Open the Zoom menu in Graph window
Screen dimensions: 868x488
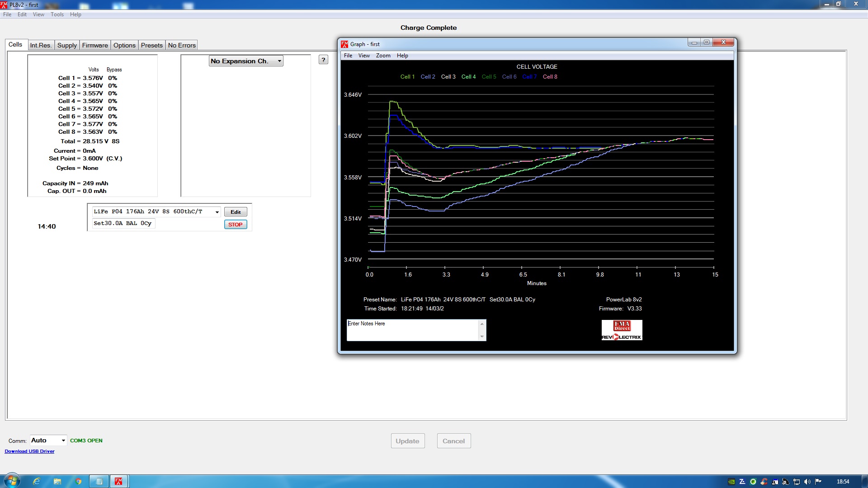[383, 56]
